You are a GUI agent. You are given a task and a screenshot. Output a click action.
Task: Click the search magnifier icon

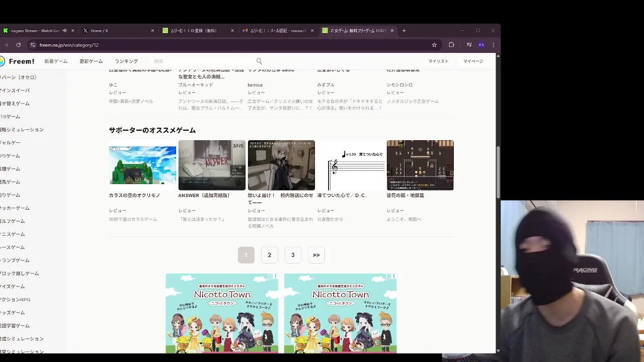click(x=259, y=61)
